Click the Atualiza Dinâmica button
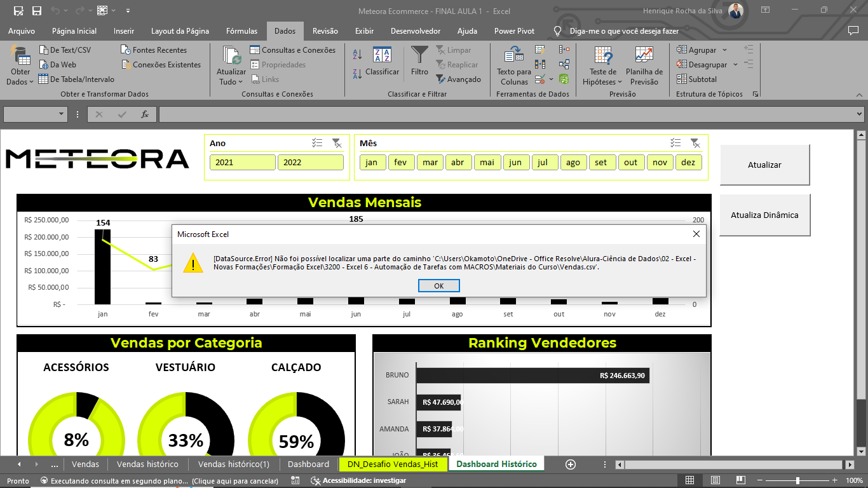868x488 pixels. click(x=765, y=215)
